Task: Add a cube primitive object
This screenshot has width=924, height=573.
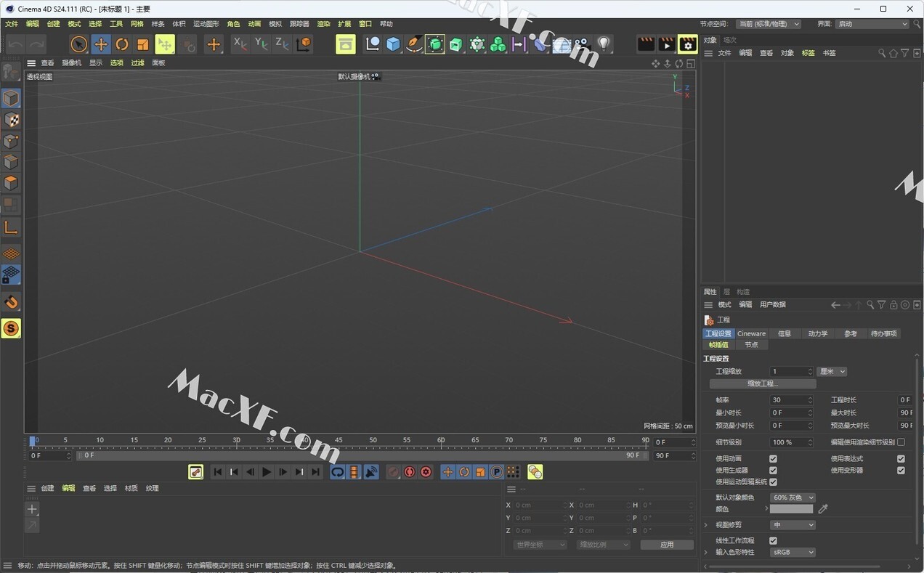Action: tap(393, 44)
